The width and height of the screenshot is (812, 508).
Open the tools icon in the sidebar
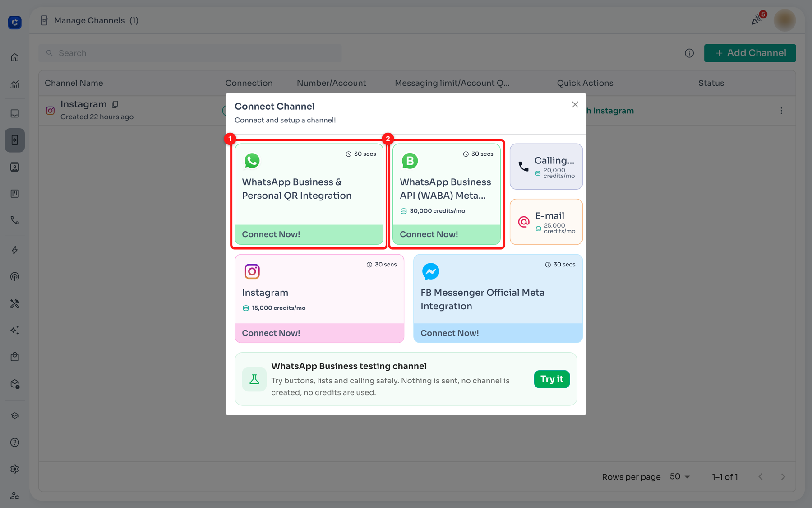coord(15,303)
